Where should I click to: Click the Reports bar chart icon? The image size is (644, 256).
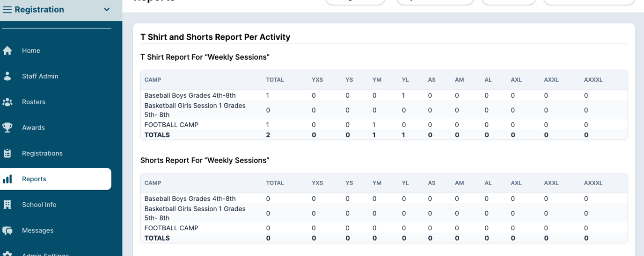(7, 179)
